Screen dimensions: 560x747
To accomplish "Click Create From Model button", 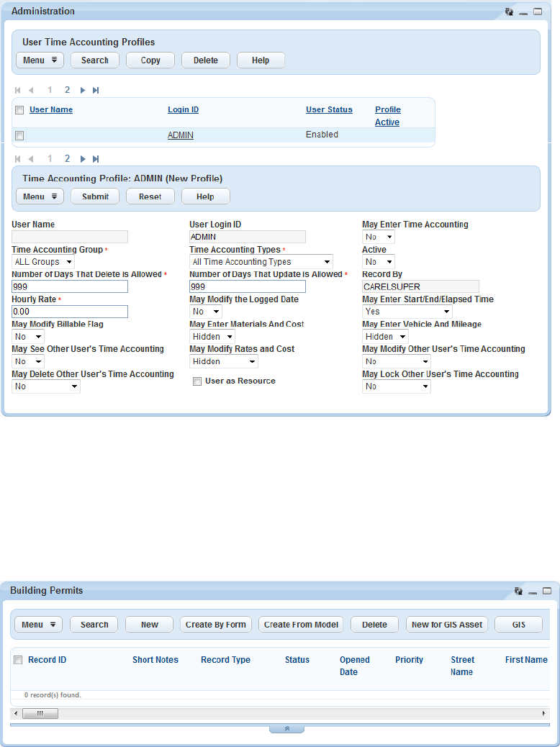I will (x=301, y=624).
